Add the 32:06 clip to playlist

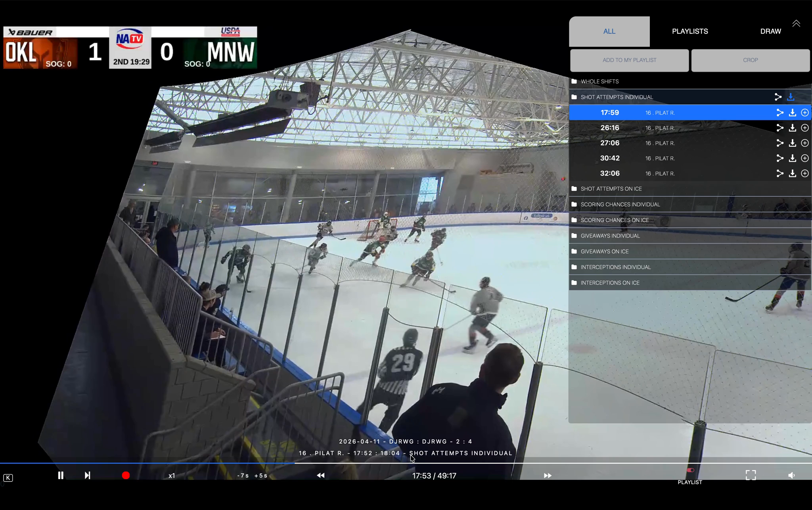(805, 173)
